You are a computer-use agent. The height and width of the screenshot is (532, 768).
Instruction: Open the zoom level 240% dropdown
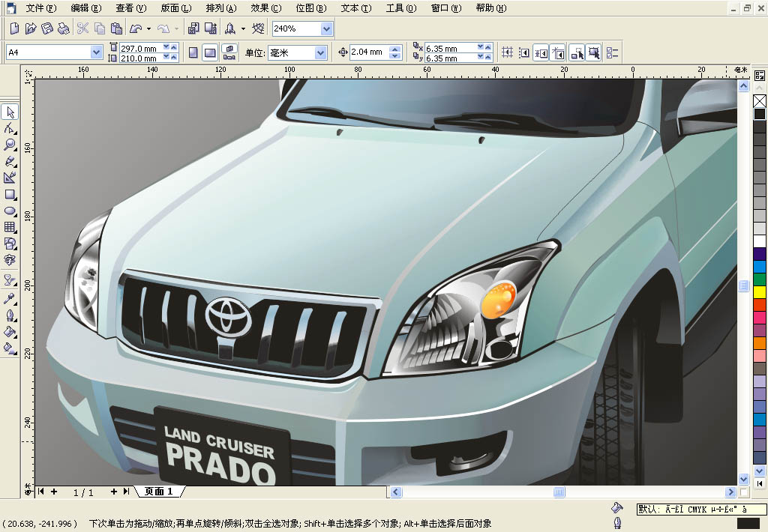point(326,28)
